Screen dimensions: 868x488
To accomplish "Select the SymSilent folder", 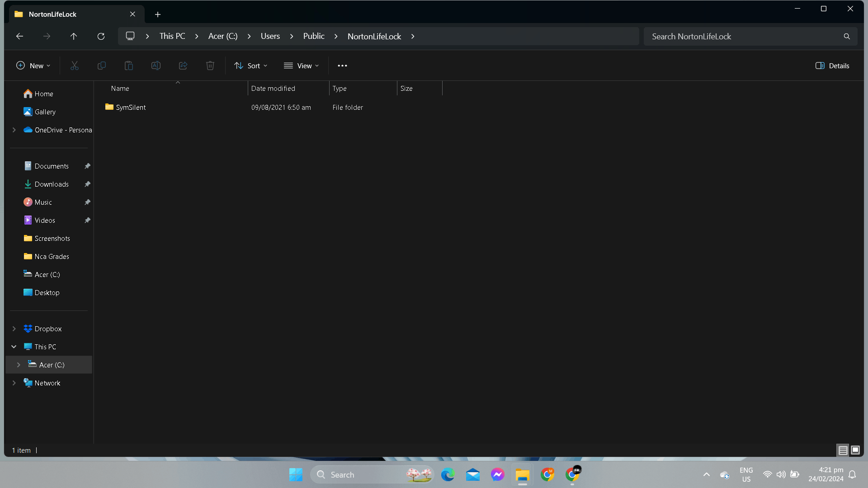I will pos(131,107).
